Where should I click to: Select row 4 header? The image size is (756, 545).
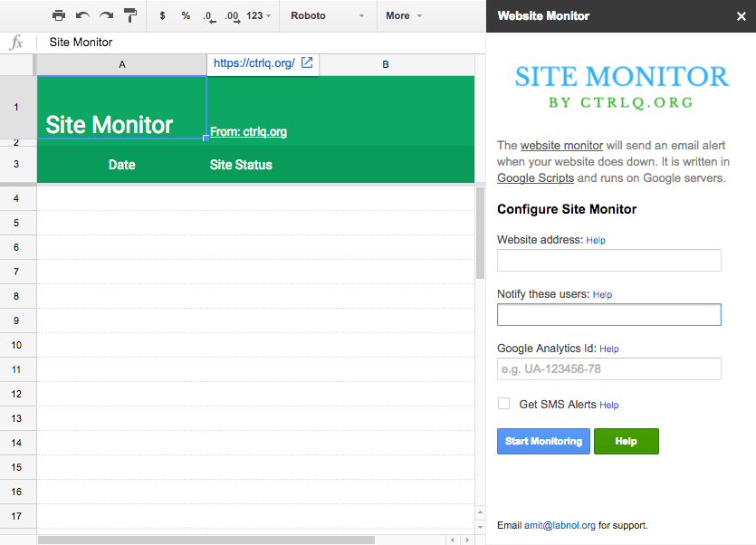click(x=16, y=198)
